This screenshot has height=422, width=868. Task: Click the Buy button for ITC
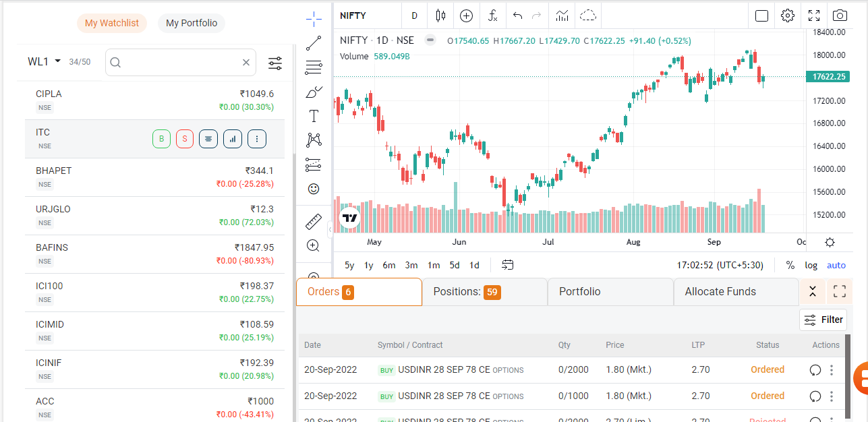click(161, 140)
